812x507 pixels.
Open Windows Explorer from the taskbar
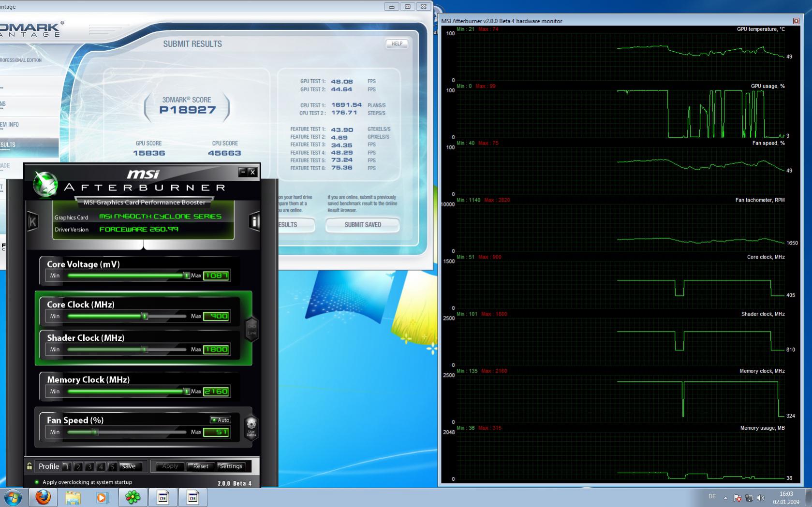tap(73, 497)
